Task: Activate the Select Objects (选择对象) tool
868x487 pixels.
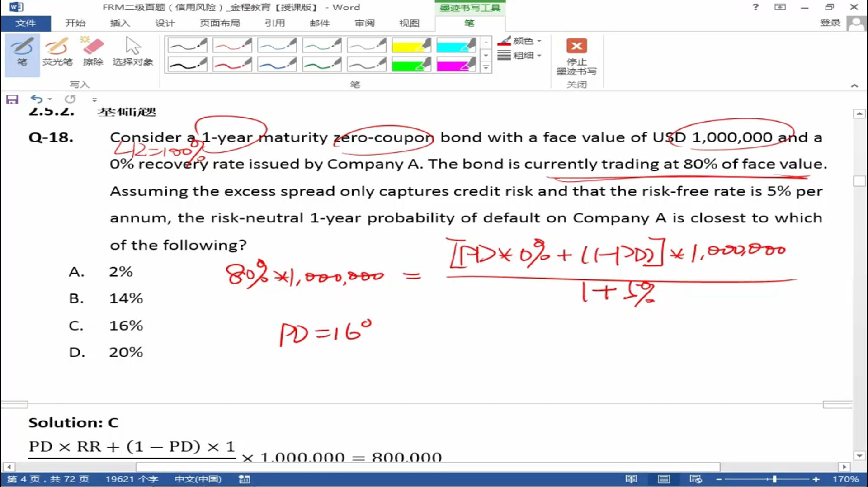Action: pos(133,52)
